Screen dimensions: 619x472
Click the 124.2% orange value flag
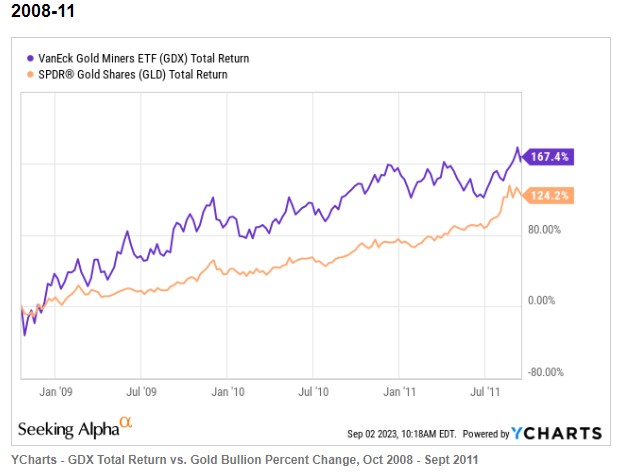pyautogui.click(x=548, y=195)
